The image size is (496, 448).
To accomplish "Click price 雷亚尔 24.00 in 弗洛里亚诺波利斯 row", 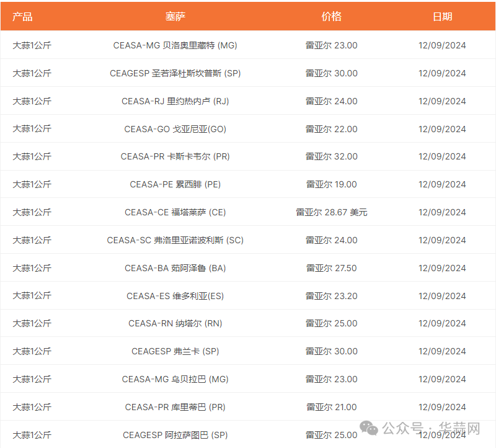I will [332, 240].
